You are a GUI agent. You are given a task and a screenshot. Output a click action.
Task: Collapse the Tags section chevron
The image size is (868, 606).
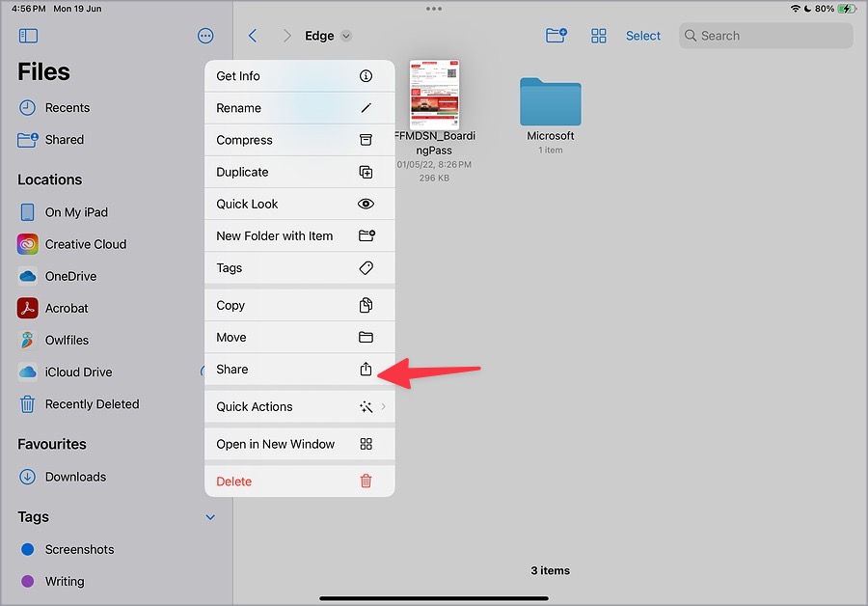tap(210, 517)
